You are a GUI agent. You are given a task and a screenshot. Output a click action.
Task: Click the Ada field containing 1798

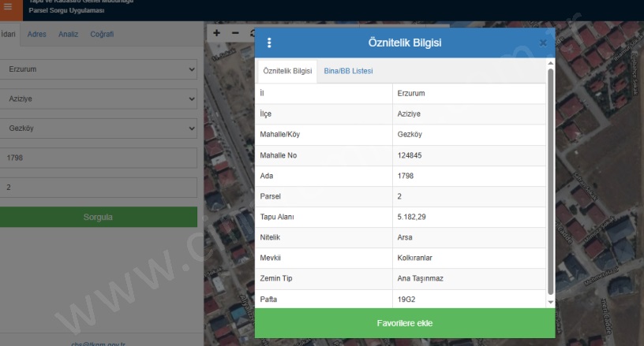click(x=98, y=158)
